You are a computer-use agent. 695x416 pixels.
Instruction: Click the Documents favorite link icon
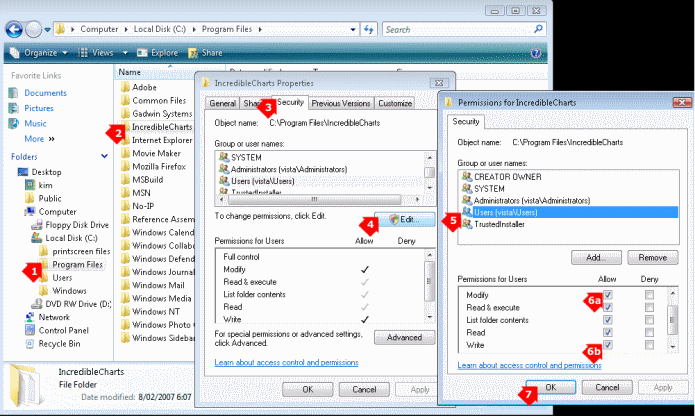tap(14, 93)
